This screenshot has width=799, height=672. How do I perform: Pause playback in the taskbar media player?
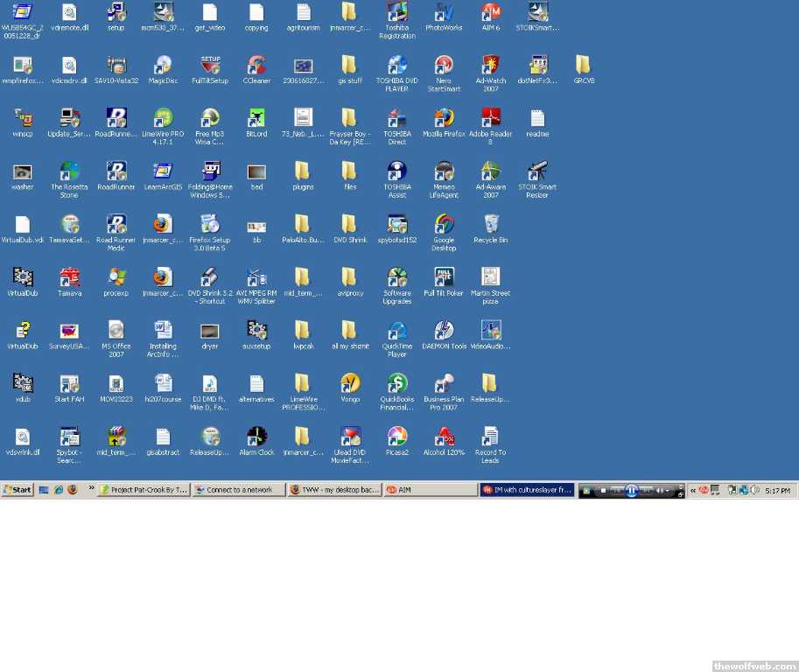coord(631,491)
